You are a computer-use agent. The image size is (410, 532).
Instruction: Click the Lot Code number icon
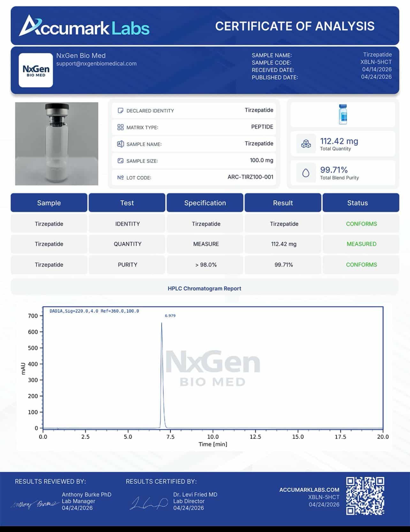pyautogui.click(x=120, y=178)
